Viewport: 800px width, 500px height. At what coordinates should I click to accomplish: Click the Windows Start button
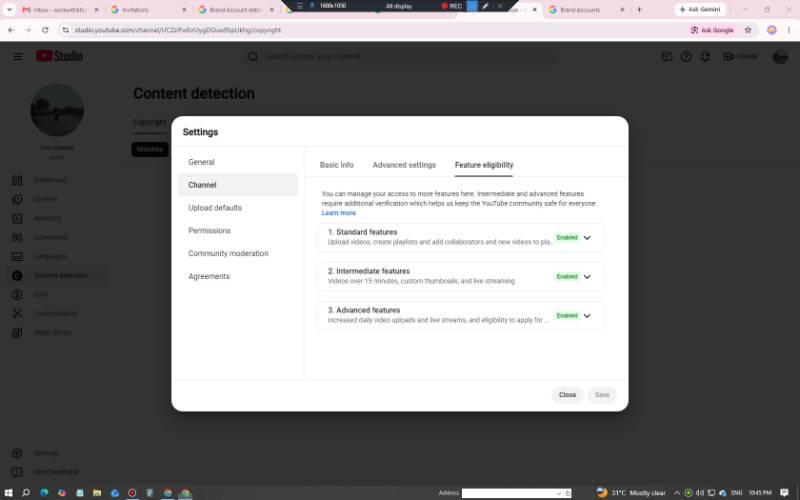tap(9, 493)
